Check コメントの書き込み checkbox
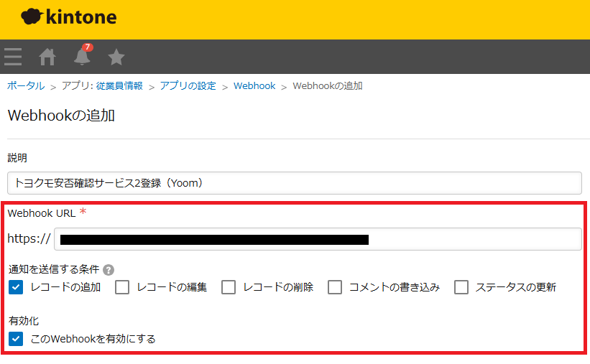Image resolution: width=590 pixels, height=364 pixels. pos(335,287)
